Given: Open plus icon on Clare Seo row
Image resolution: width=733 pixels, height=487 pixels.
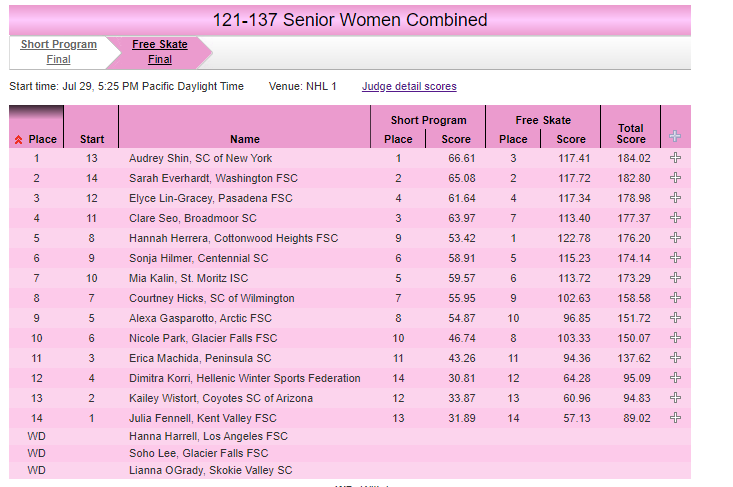Looking at the screenshot, I should [675, 218].
